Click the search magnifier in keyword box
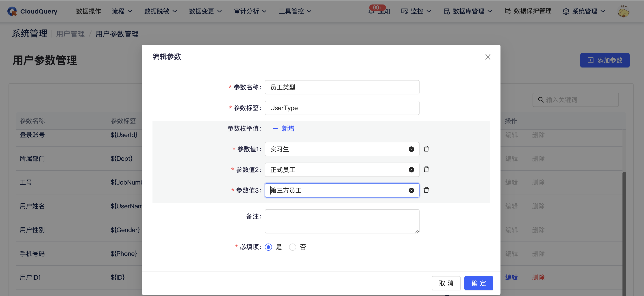This screenshot has height=296, width=644. [541, 100]
